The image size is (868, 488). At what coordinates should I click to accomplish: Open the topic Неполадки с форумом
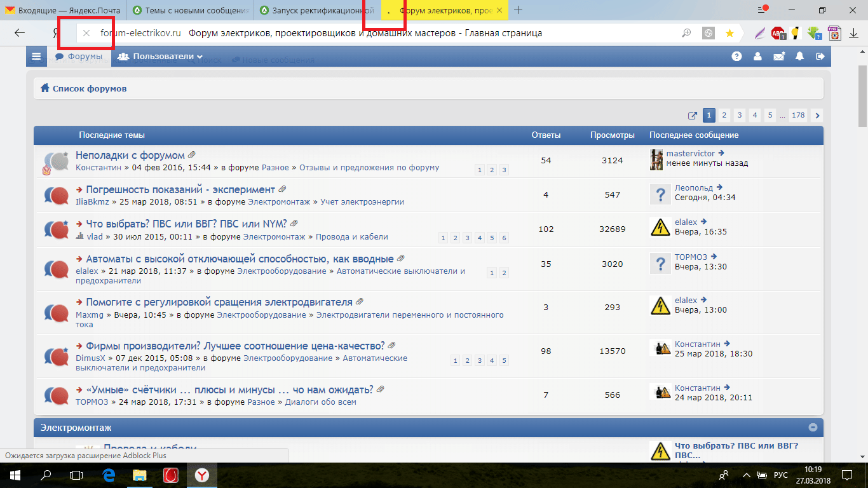130,155
